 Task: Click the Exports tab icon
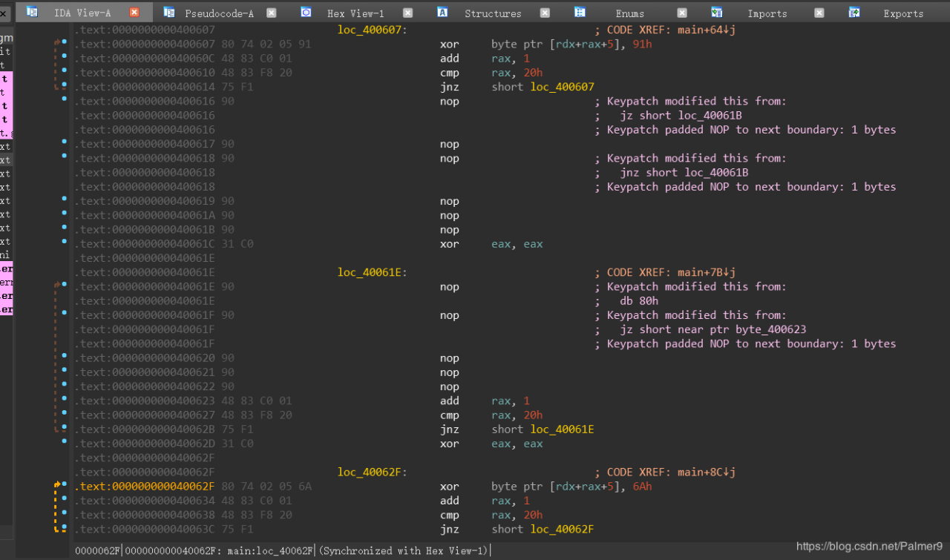(x=854, y=12)
